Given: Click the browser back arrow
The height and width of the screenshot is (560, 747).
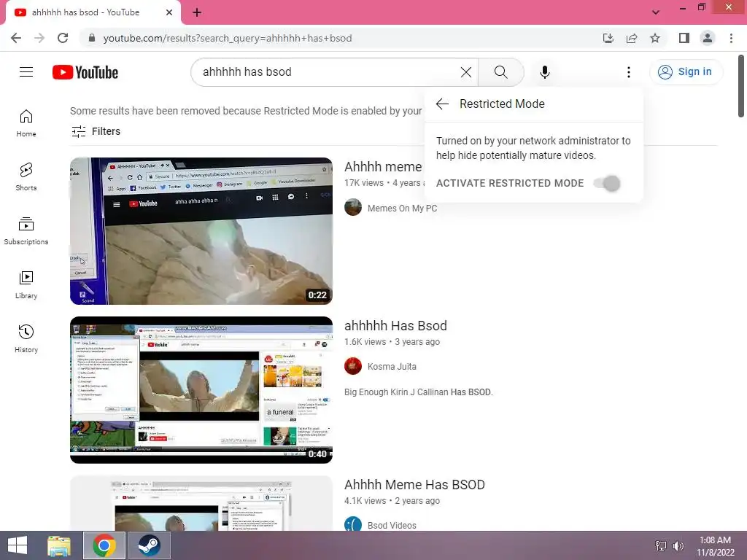Looking at the screenshot, I should coord(16,38).
